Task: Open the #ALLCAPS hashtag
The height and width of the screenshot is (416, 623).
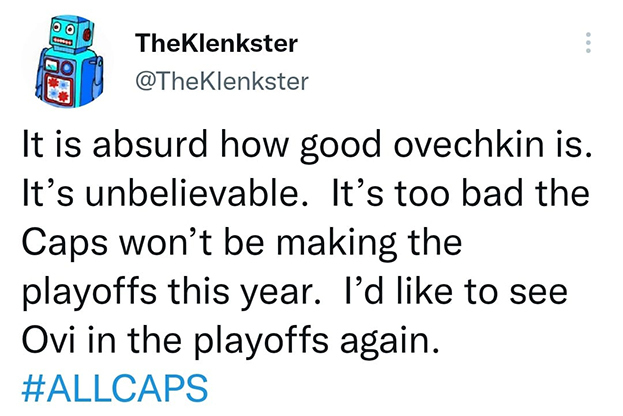Action: (114, 387)
